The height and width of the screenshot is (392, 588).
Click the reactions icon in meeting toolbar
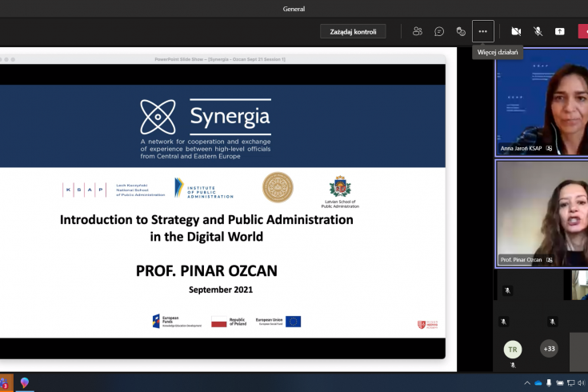(x=461, y=31)
